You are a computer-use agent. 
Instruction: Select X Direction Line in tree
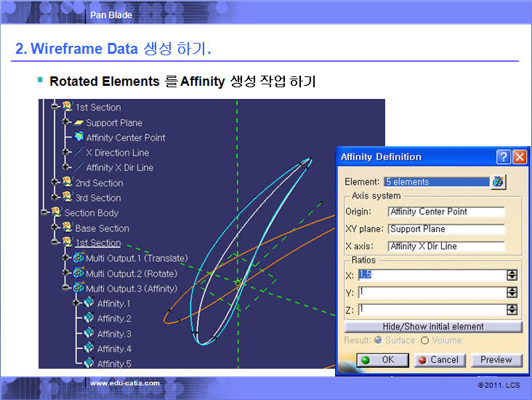click(x=116, y=153)
